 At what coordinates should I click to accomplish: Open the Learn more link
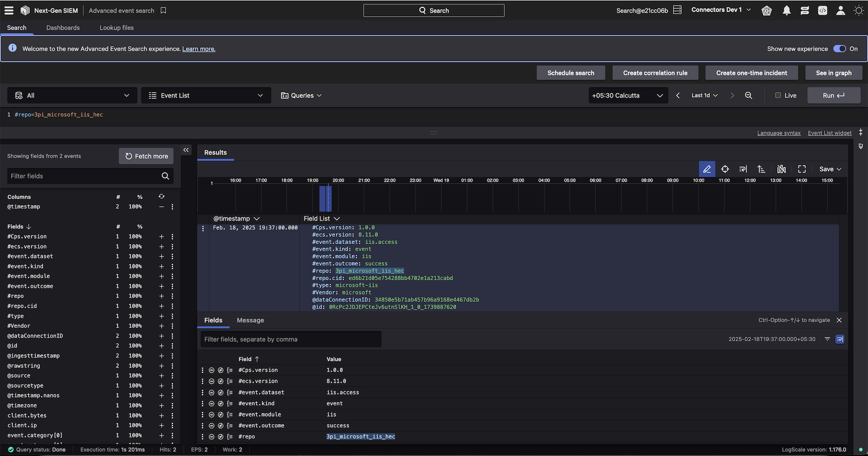pos(198,49)
